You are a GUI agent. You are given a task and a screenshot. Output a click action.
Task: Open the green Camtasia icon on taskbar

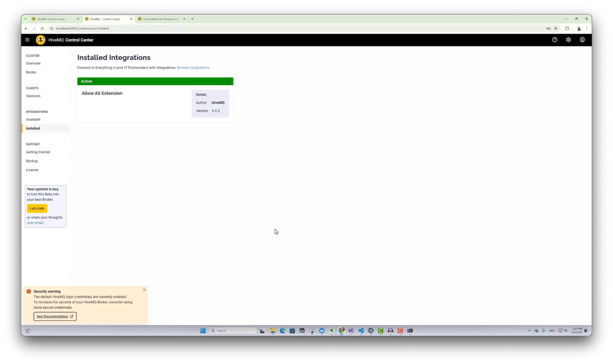pyautogui.click(x=381, y=331)
